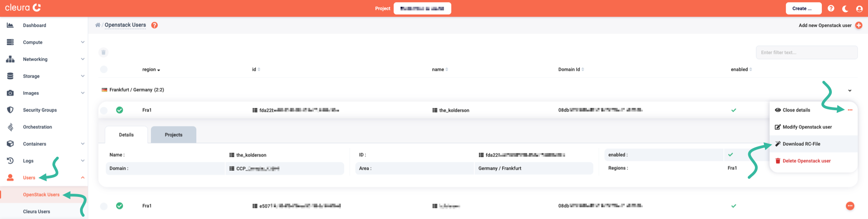Click the Users person icon

[x=10, y=177]
